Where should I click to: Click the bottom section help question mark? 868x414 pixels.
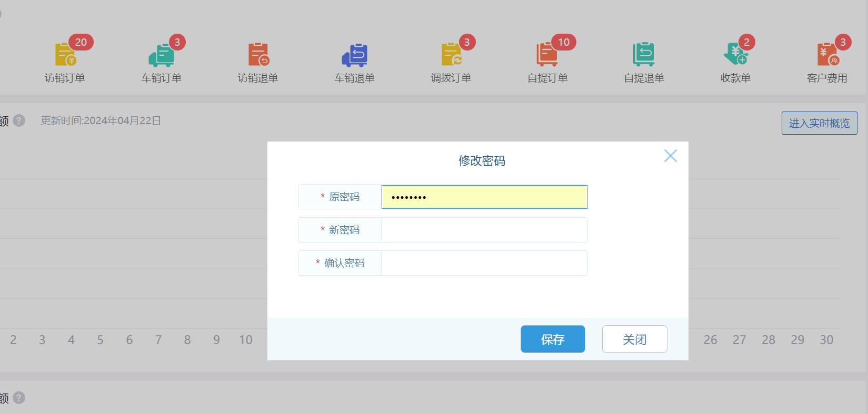click(x=19, y=398)
